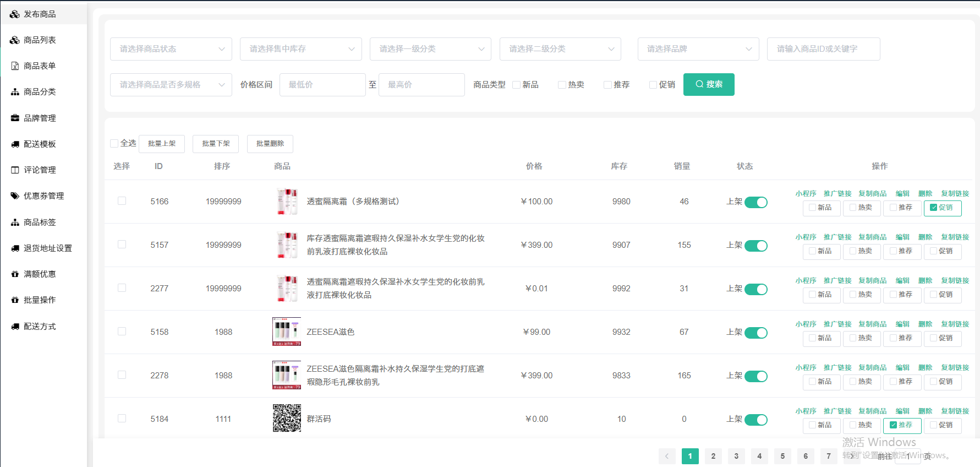Click the 优惠券管理 tag icon
Image resolution: width=980 pixels, height=467 pixels.
click(15, 196)
